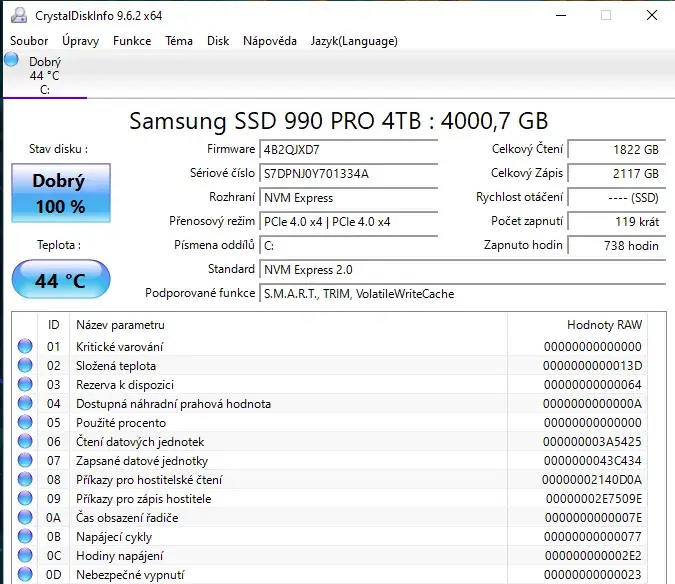Open the Téma menu

(179, 41)
